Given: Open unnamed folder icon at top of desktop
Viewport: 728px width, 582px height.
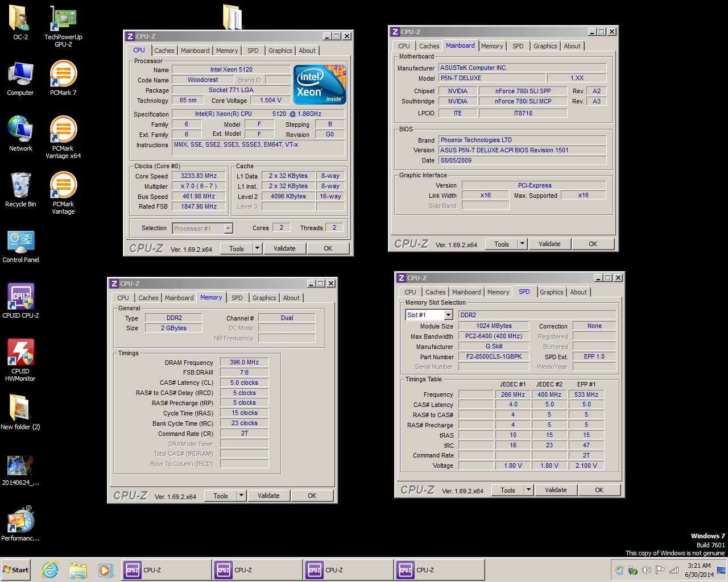Looking at the screenshot, I should click(232, 17).
